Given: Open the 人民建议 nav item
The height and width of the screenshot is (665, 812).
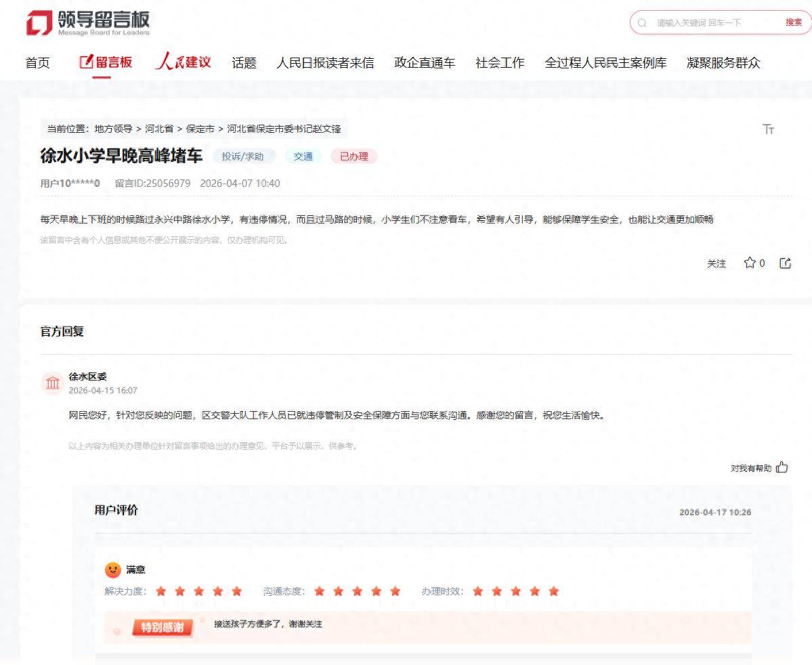Looking at the screenshot, I should (x=184, y=62).
